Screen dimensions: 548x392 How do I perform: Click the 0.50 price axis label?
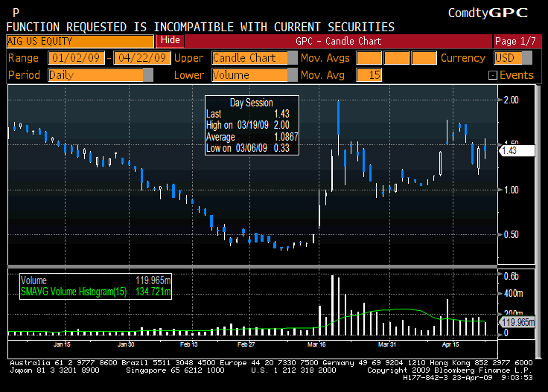(511, 234)
